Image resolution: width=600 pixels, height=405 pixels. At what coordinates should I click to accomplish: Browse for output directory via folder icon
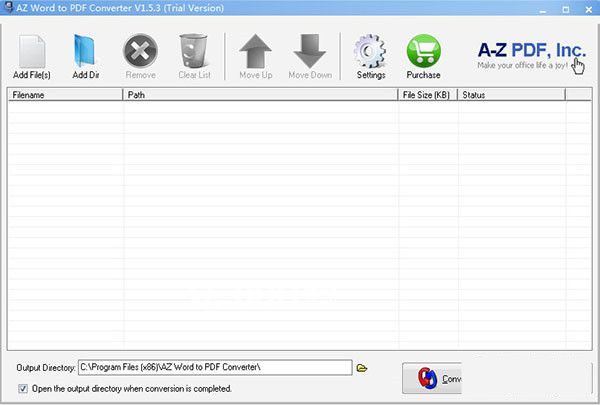[362, 368]
